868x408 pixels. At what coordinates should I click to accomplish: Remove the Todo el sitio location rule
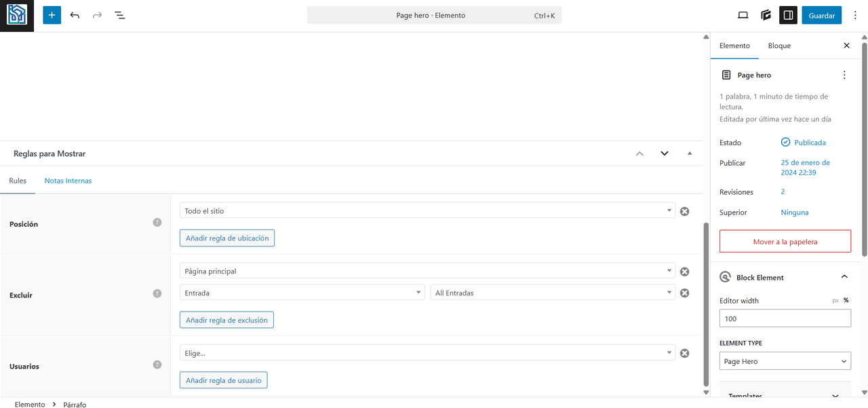(x=685, y=211)
